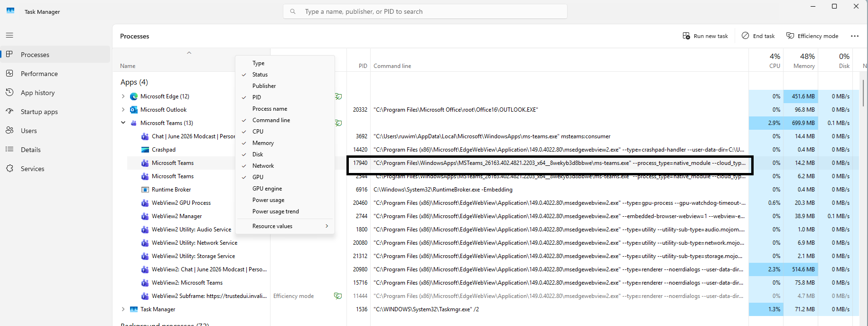
Task: Click the efficiency leaf icon in Microsoft Edge row
Action: (338, 96)
